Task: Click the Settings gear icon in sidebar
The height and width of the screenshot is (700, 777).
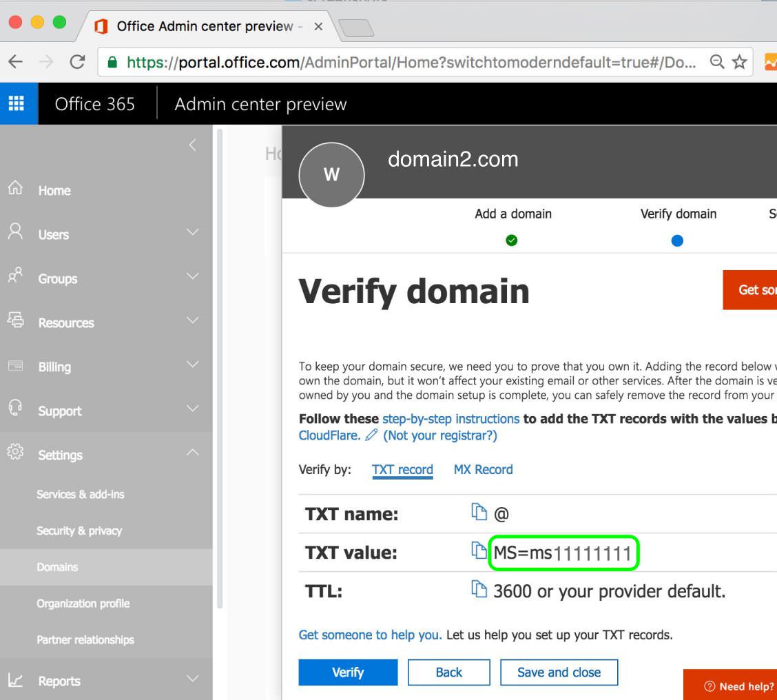Action: (x=15, y=452)
